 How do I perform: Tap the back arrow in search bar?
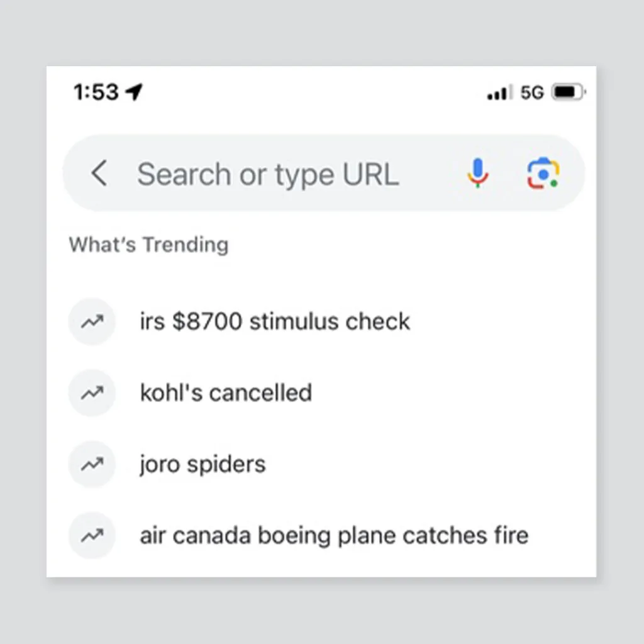[x=99, y=173]
